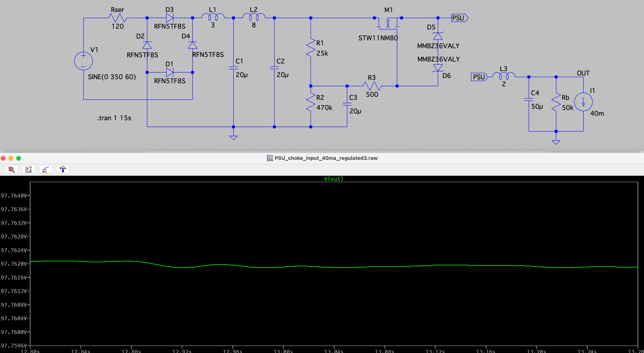Select the V1 voltage source symbol

tap(83, 61)
